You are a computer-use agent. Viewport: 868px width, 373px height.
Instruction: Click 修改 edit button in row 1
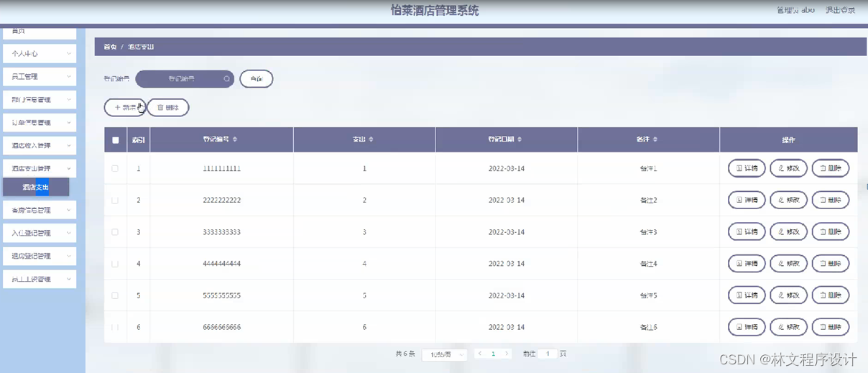pos(788,168)
